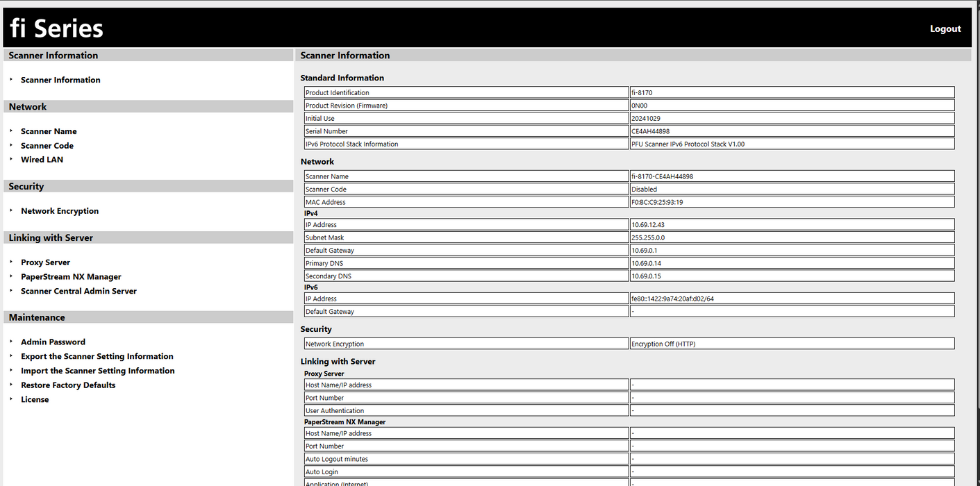Image resolution: width=980 pixels, height=486 pixels.
Task: Open the Wired LAN settings page
Action: coord(42,160)
